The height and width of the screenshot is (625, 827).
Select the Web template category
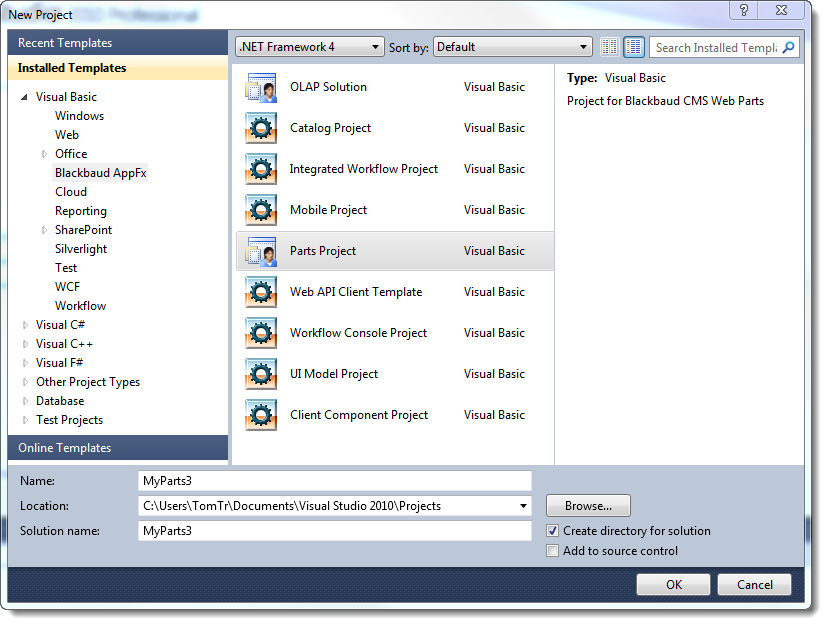point(67,135)
